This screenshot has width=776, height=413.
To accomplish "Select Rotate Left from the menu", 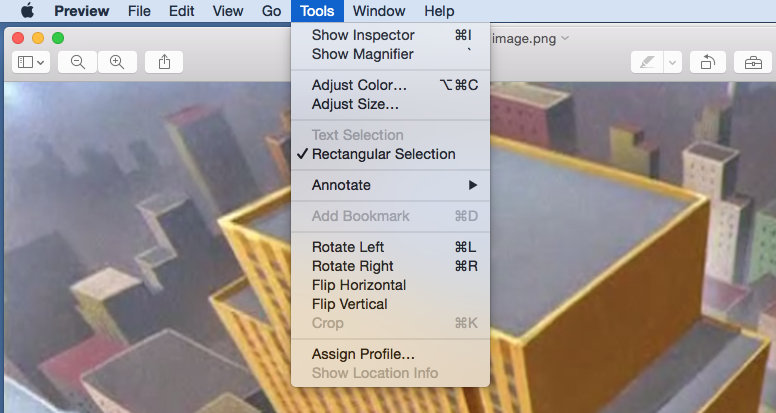I will (348, 247).
